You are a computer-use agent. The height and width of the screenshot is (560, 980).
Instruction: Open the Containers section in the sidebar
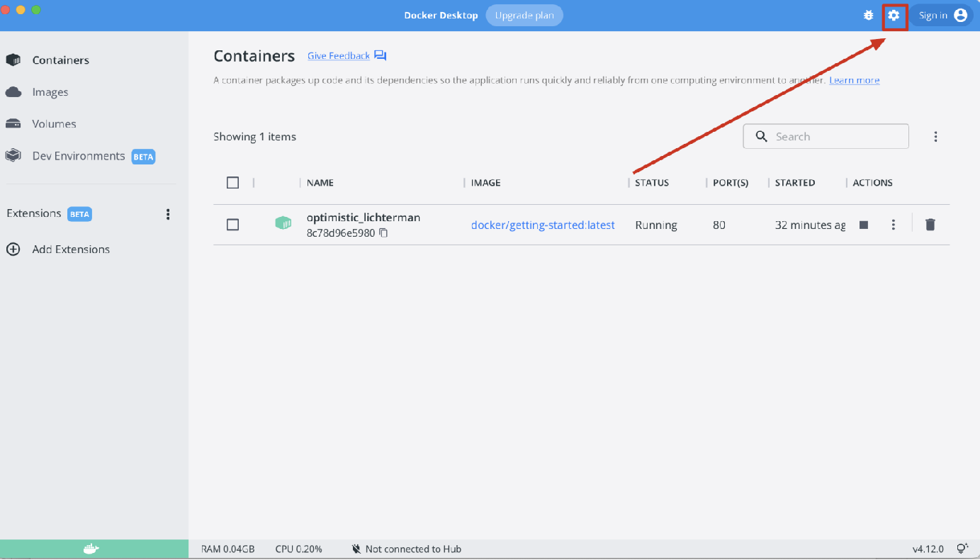pos(60,60)
